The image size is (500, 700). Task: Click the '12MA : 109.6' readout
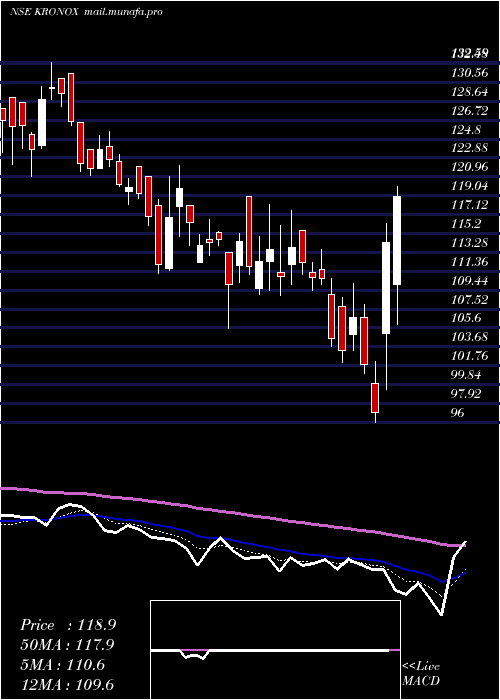(67, 685)
